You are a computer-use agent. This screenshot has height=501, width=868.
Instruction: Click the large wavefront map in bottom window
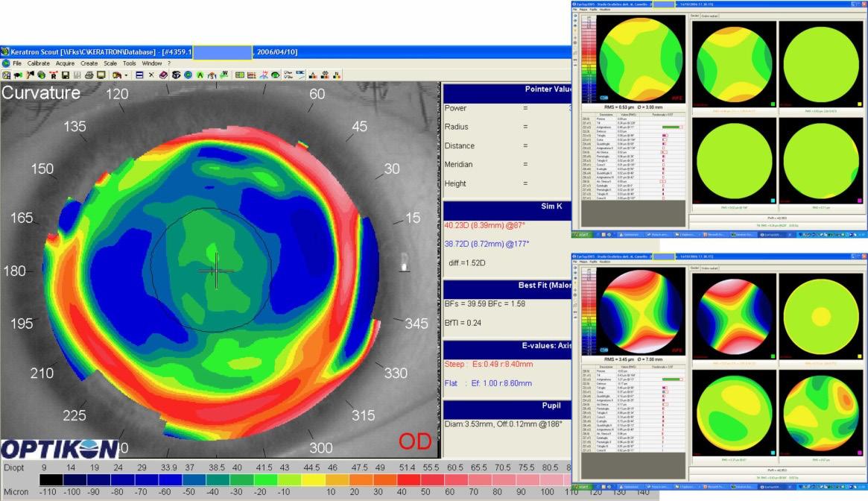pyautogui.click(x=641, y=312)
